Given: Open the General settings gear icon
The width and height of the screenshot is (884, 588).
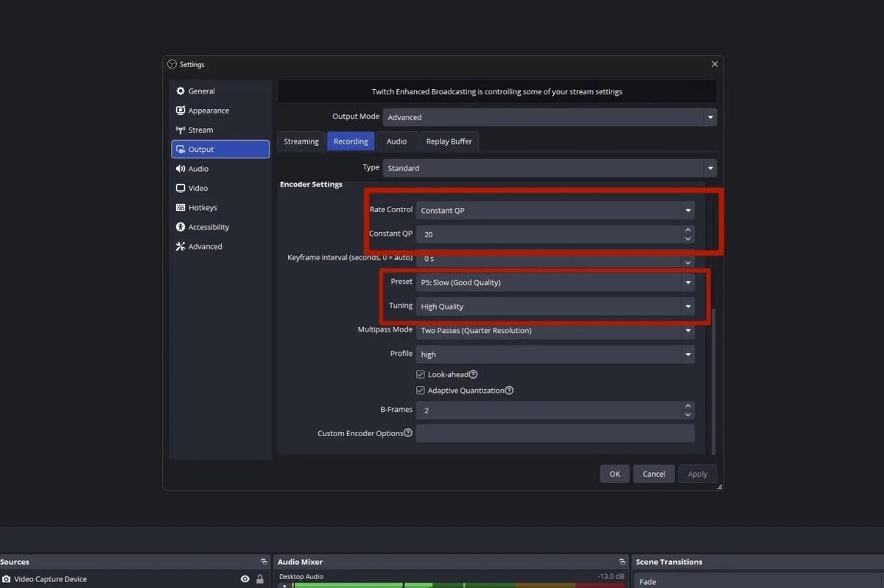Looking at the screenshot, I should click(x=180, y=91).
